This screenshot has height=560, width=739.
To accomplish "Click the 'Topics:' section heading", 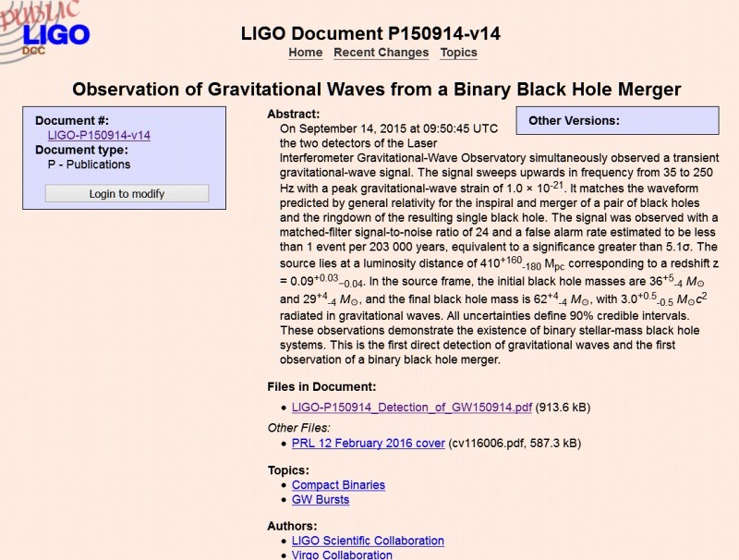I will [288, 470].
